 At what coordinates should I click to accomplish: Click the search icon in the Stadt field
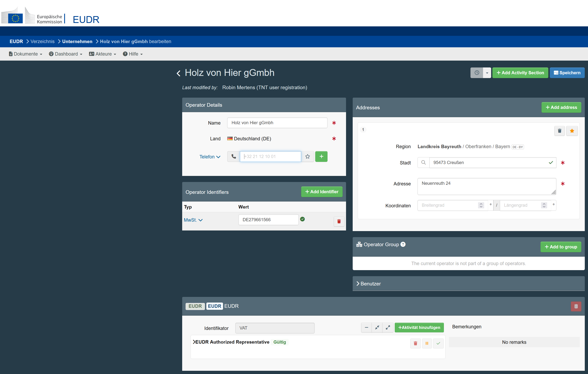(x=423, y=163)
